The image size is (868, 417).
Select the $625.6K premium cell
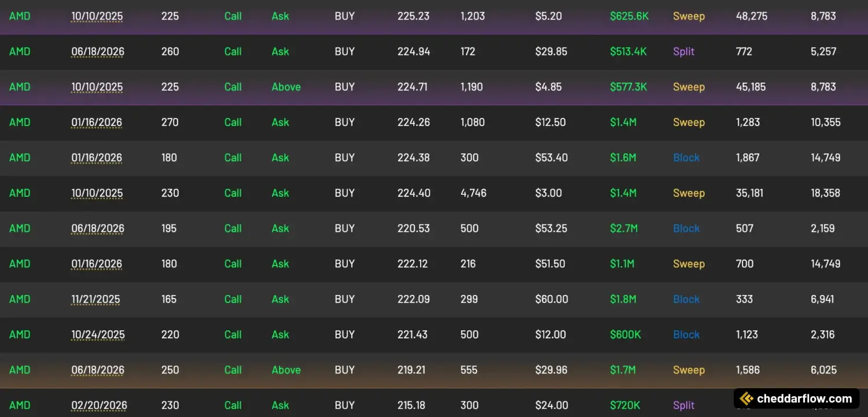tap(629, 16)
